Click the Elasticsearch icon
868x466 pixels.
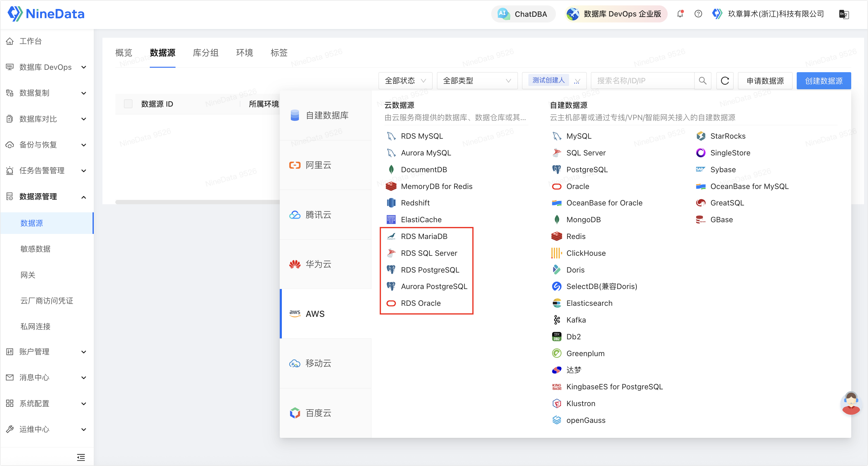[x=557, y=303]
